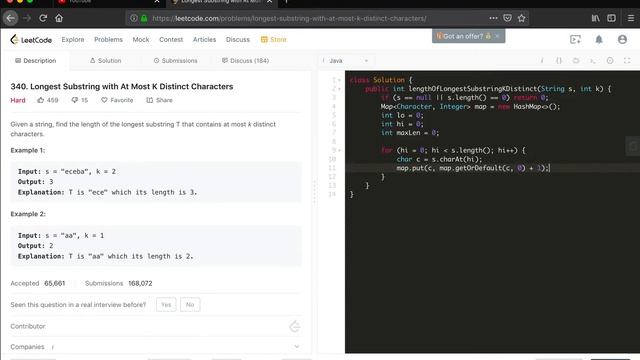Click code line with map.put

473,168
